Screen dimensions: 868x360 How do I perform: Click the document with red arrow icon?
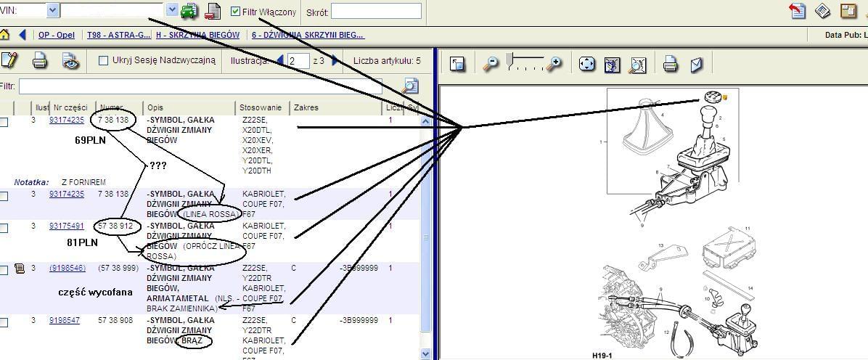798,10
